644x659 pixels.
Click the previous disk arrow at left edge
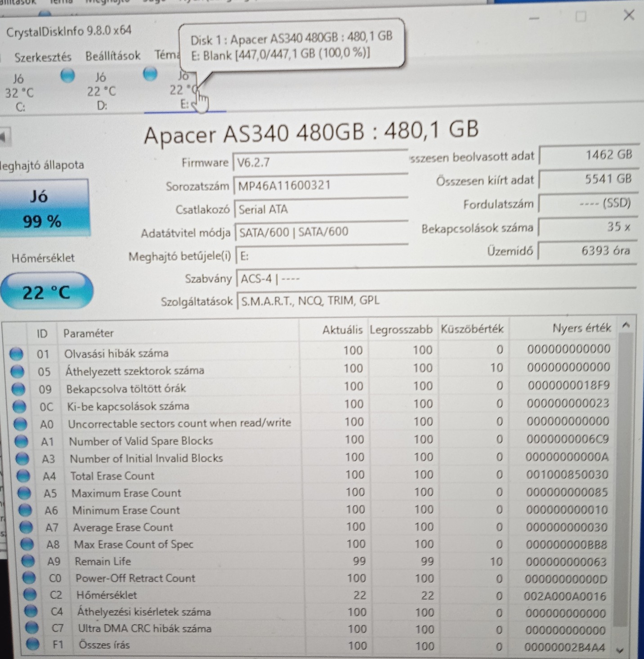4,136
